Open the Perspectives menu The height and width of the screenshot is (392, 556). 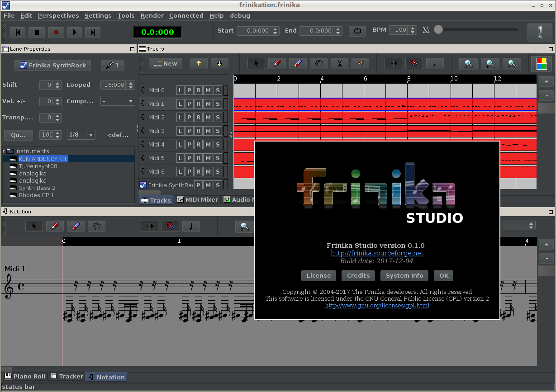click(x=58, y=15)
